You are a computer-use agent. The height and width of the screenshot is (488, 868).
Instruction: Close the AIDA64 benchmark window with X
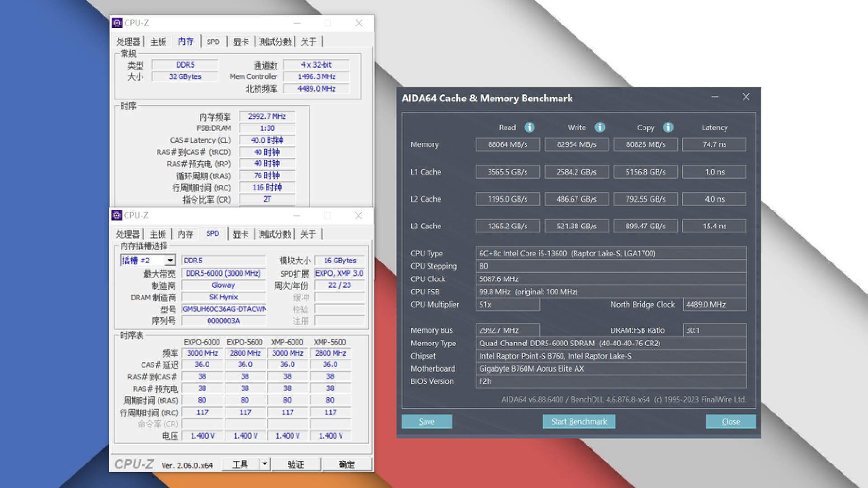[x=746, y=97]
